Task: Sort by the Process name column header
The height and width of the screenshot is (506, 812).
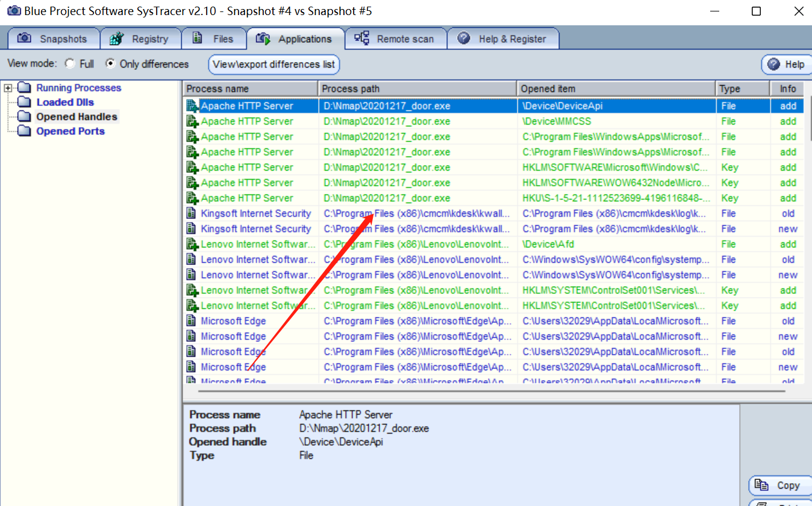Action: pos(251,89)
